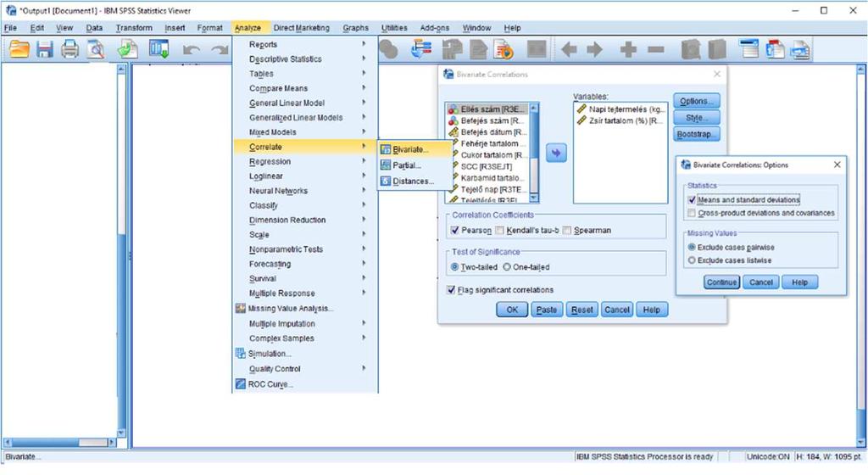Viewport: 868px width, 475px height.
Task: Expand the Quality Control submenu
Action: 305,369
